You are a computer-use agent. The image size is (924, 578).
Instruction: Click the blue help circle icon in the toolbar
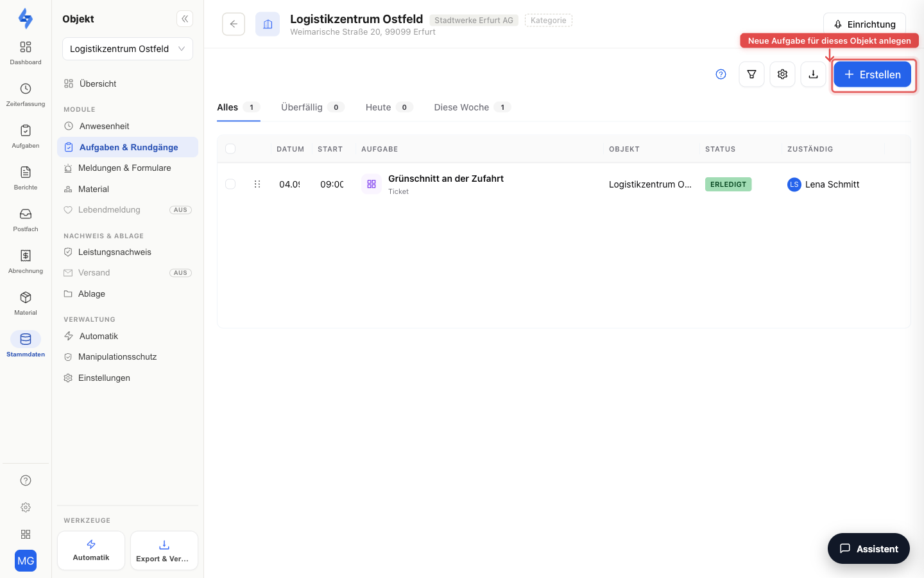[721, 74]
